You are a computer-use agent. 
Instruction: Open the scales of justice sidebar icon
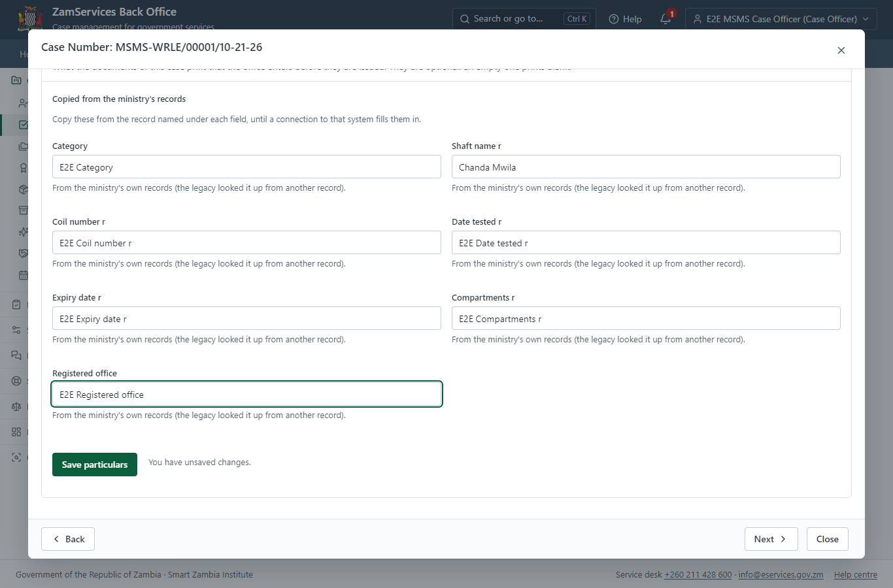(x=16, y=406)
